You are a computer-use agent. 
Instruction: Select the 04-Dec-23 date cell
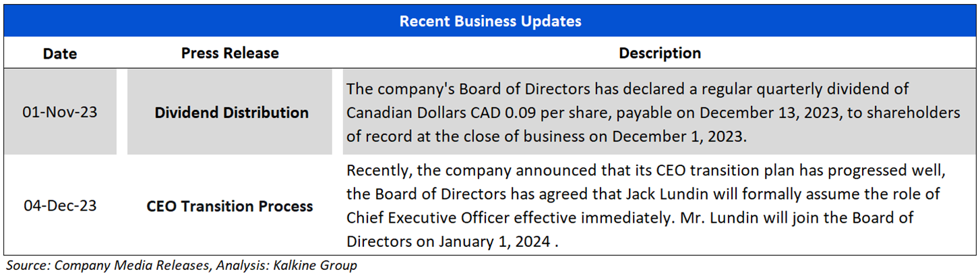(x=60, y=206)
